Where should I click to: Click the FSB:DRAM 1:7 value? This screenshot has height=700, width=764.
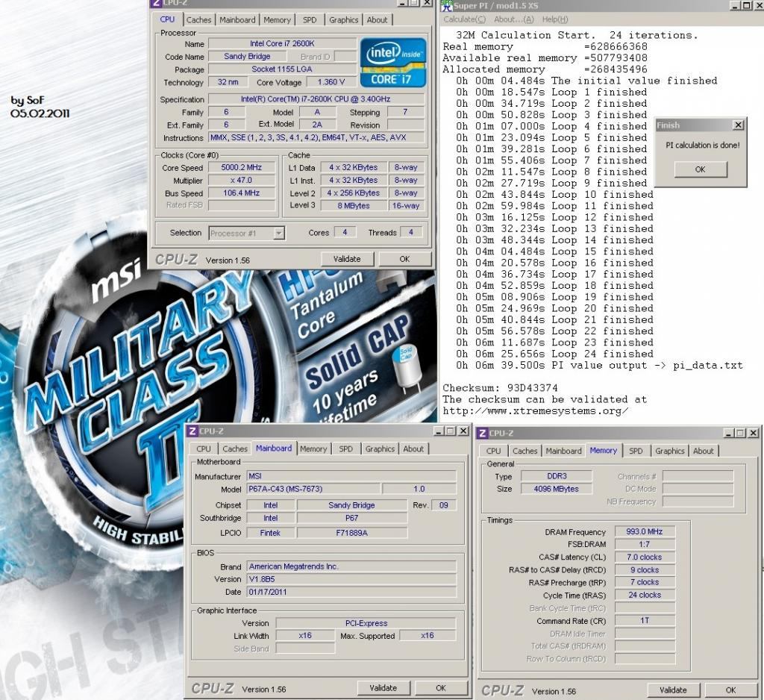(x=645, y=544)
